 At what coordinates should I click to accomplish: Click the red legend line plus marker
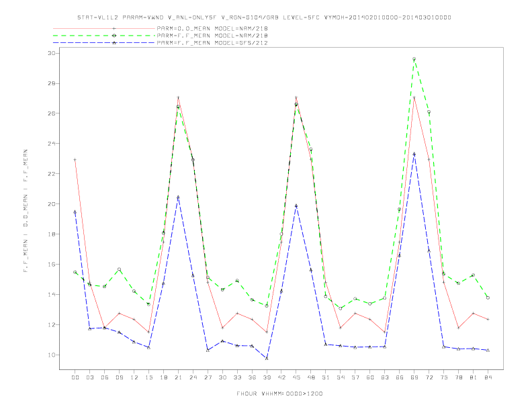pos(114,28)
